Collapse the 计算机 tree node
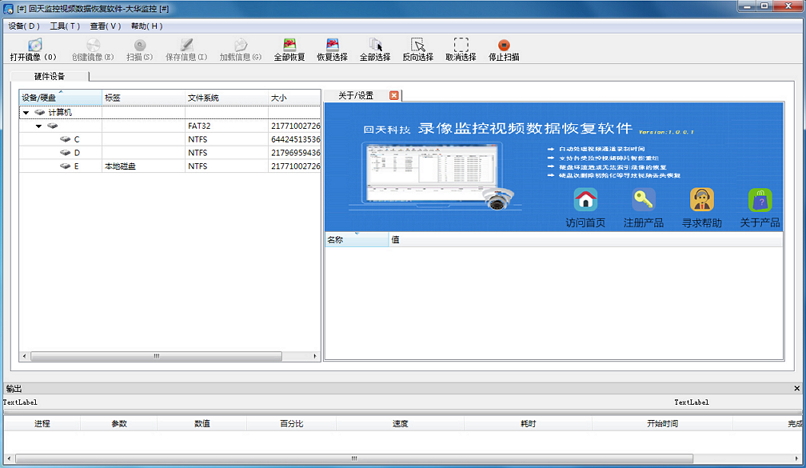Image resolution: width=806 pixels, height=468 pixels. (x=26, y=112)
